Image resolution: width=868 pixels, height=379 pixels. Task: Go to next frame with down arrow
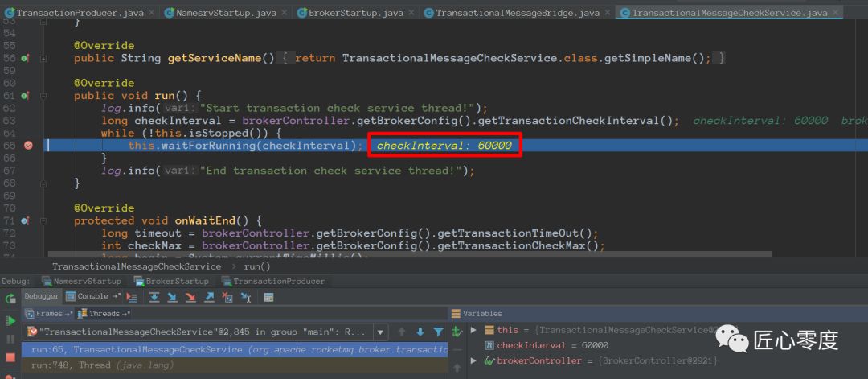pos(420,332)
